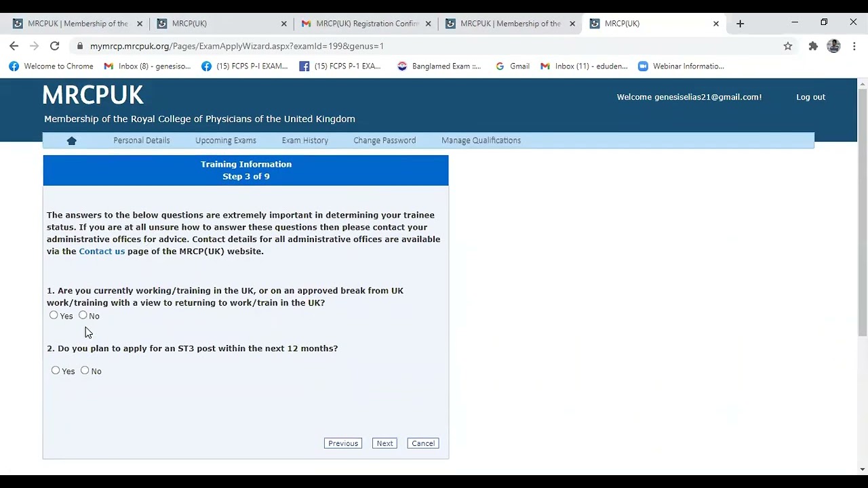Click the Training Information Step 3 of 9 header
This screenshot has height=488, width=868.
pos(245,170)
